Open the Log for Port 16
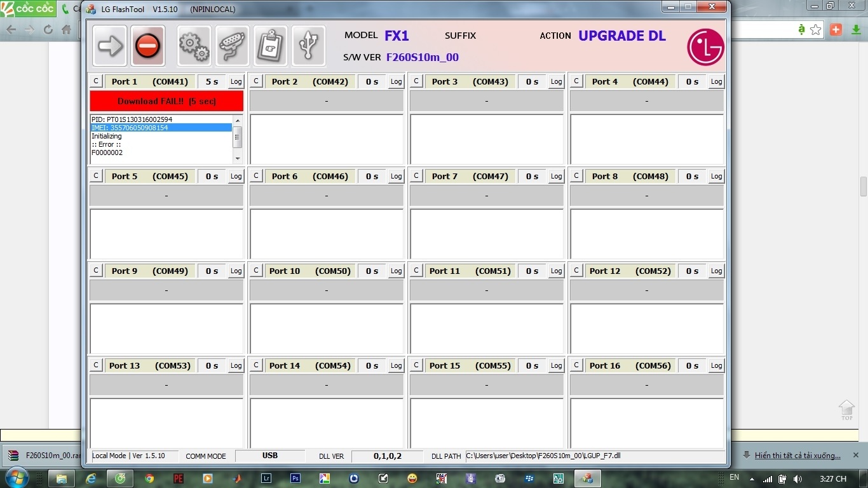The height and width of the screenshot is (488, 868). [x=717, y=365]
